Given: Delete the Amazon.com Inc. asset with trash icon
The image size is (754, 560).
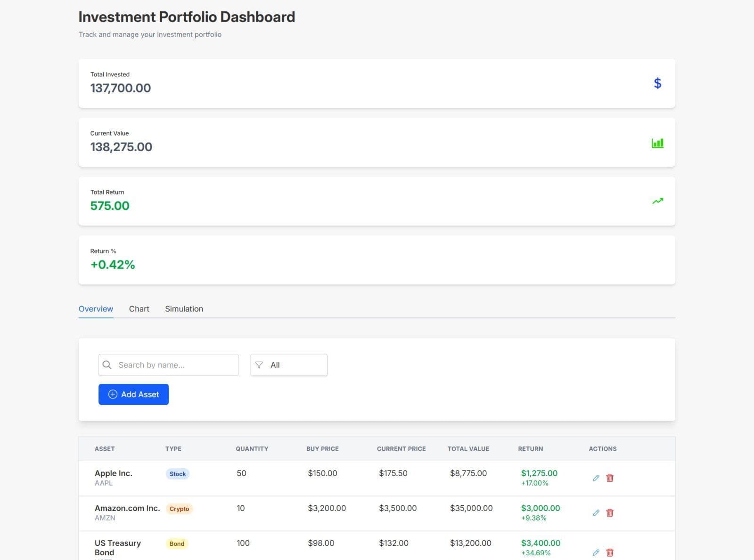Looking at the screenshot, I should pos(610,513).
